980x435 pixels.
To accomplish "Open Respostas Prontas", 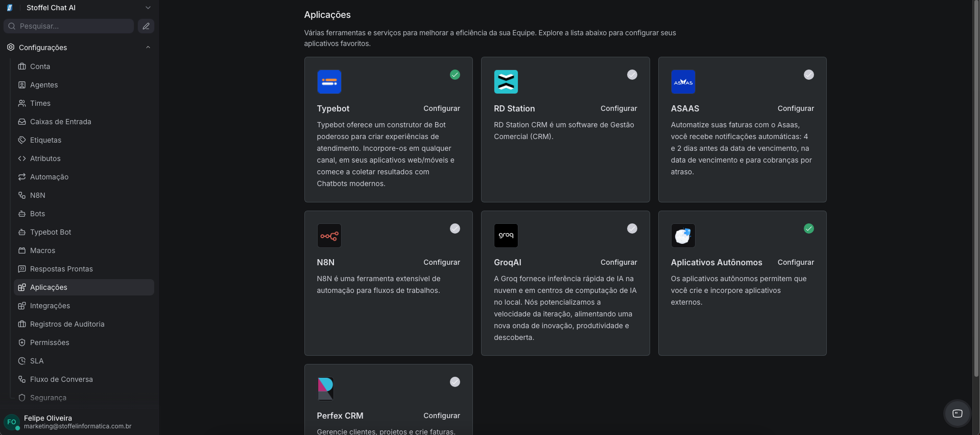I will click(x=84, y=269).
